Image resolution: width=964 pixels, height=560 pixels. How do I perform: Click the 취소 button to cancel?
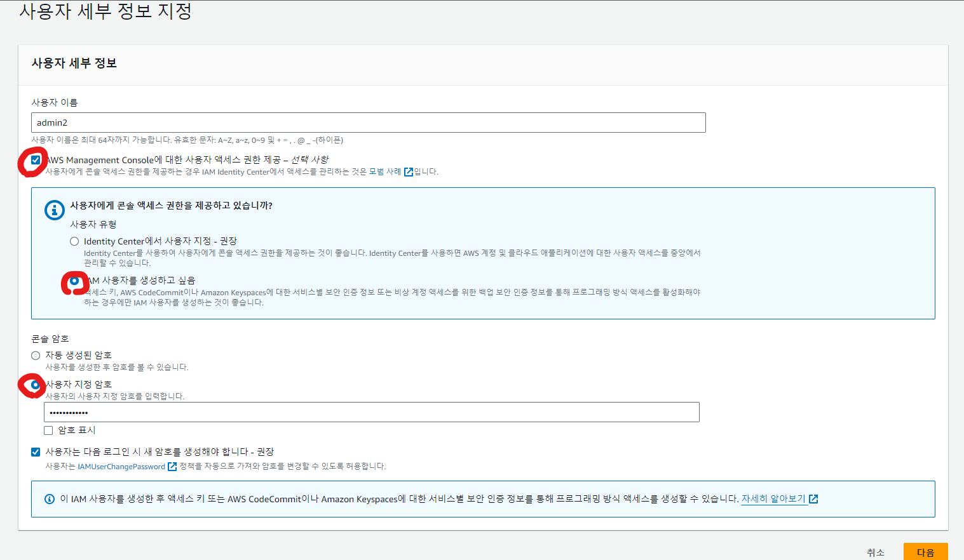876,552
